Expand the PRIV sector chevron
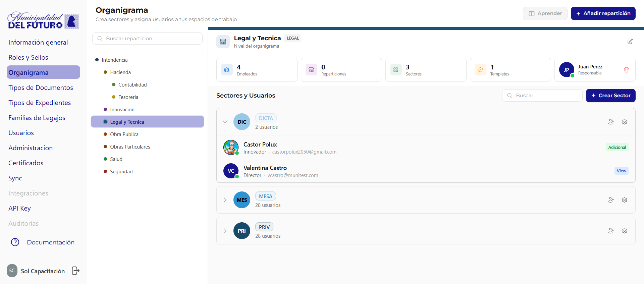The image size is (644, 284). click(225, 231)
